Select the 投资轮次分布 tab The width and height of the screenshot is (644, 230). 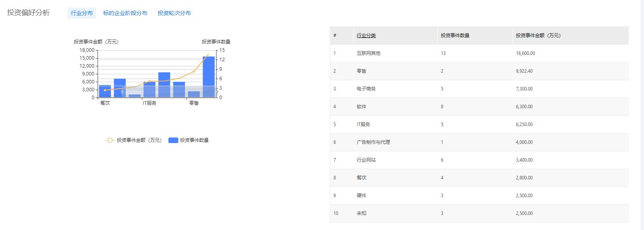tap(174, 13)
